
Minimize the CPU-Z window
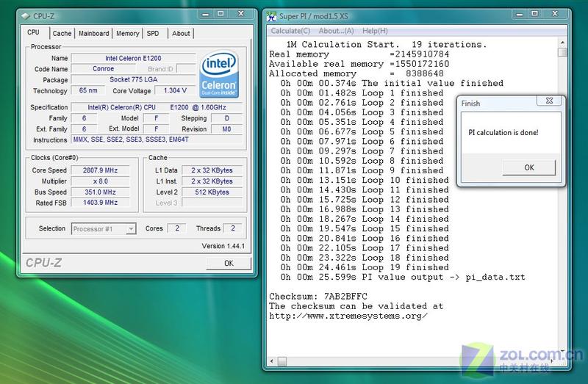coord(205,14)
